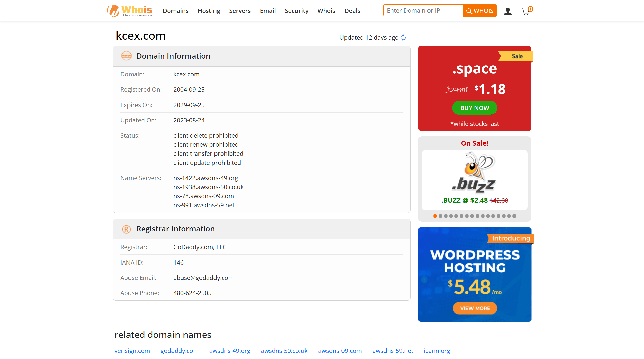Viewport: 644px width, 359px height.
Task: Click the Whois logo in header
Action: coord(130,11)
